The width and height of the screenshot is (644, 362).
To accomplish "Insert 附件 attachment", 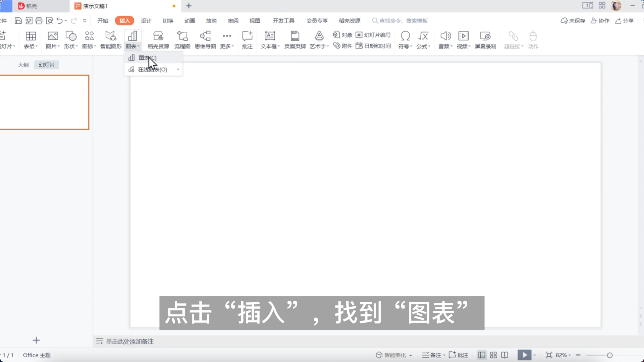I will pos(343,46).
